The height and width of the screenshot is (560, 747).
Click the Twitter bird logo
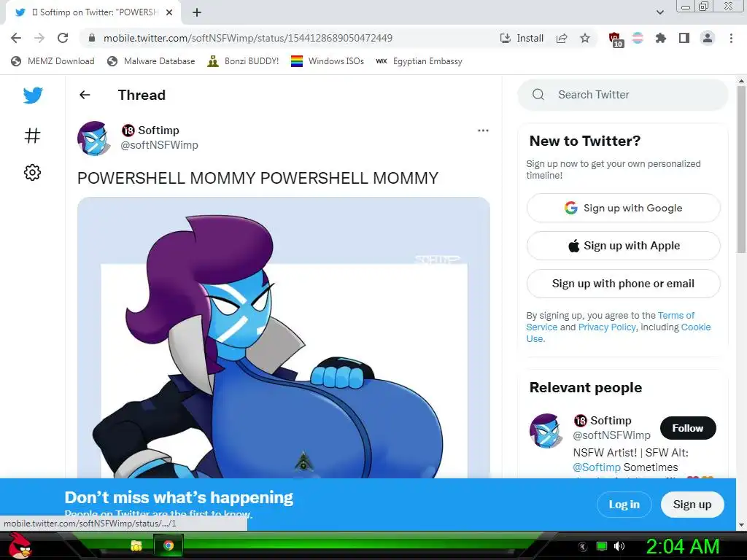point(33,96)
